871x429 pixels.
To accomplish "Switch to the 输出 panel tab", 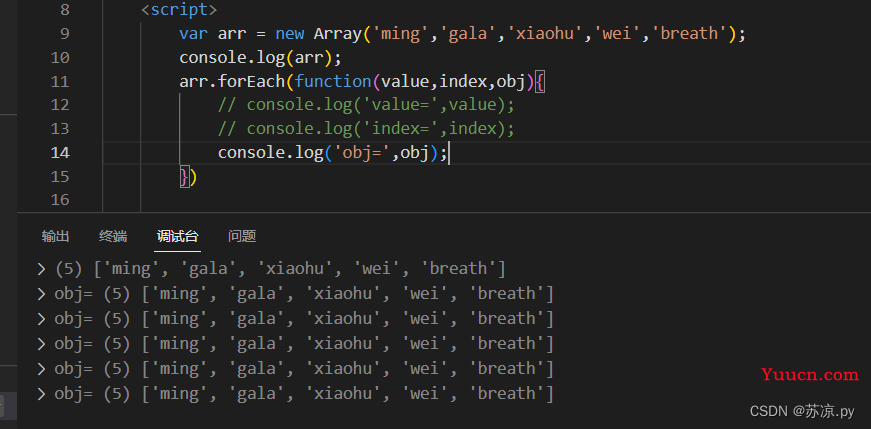I will pyautogui.click(x=55, y=236).
